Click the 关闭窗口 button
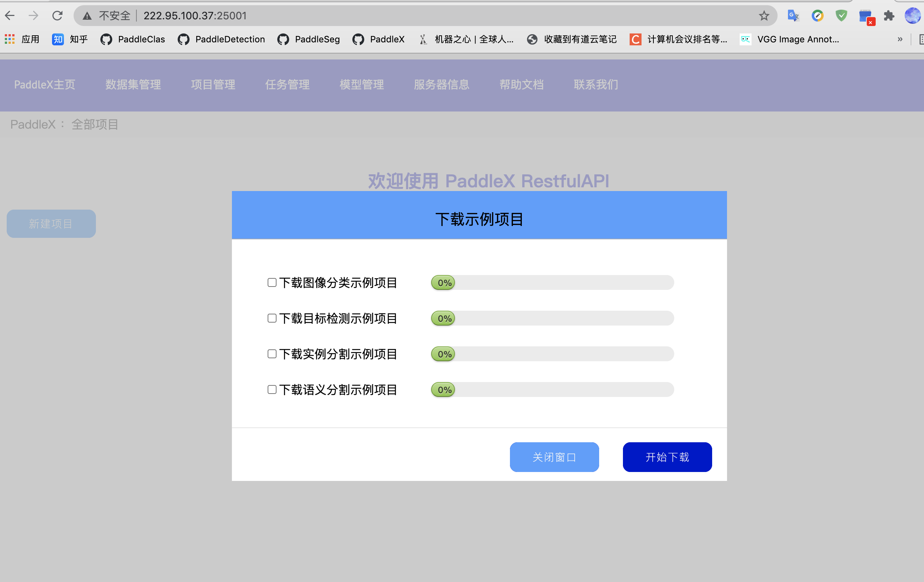 tap(554, 457)
